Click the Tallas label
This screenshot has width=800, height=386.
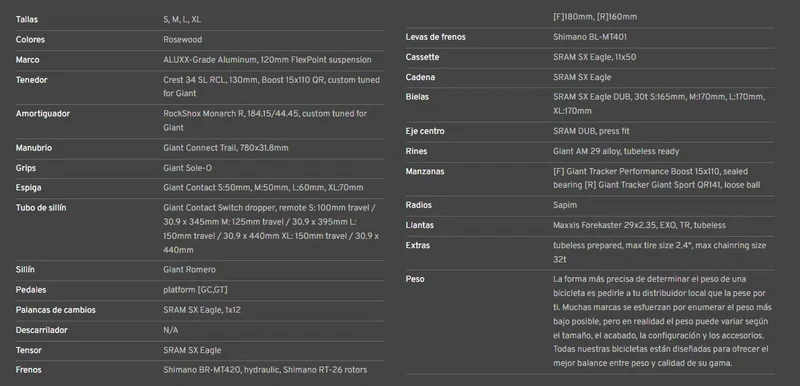27,19
